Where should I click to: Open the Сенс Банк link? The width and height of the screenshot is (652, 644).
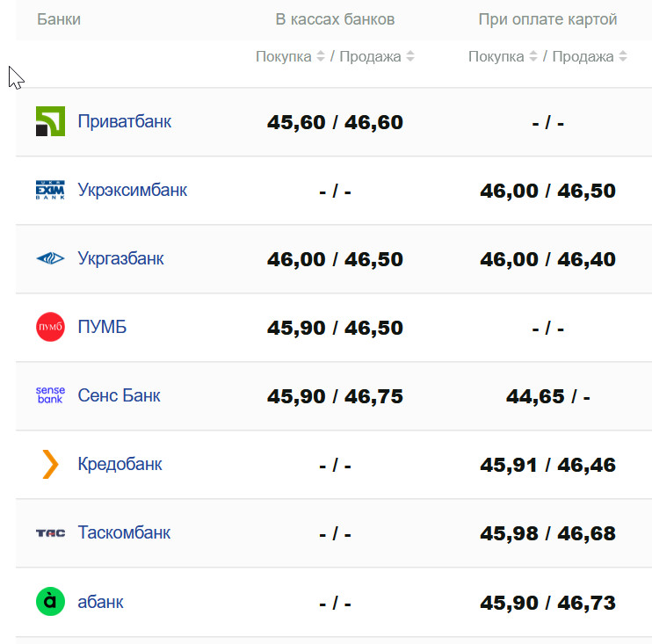pos(119,395)
